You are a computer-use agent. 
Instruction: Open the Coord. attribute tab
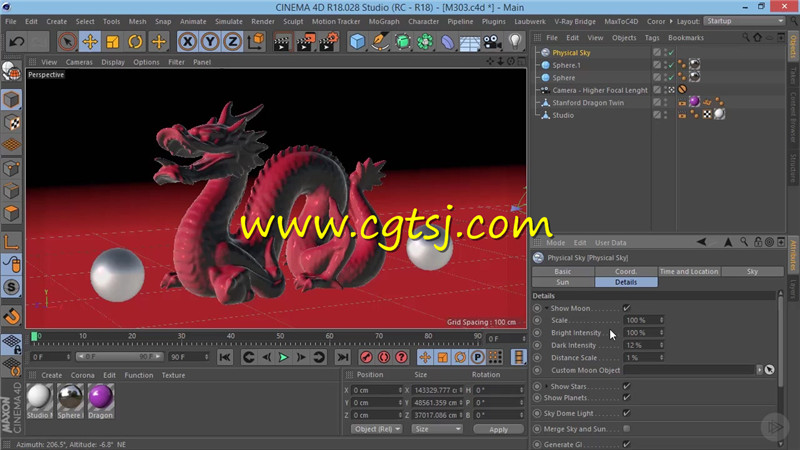(626, 271)
